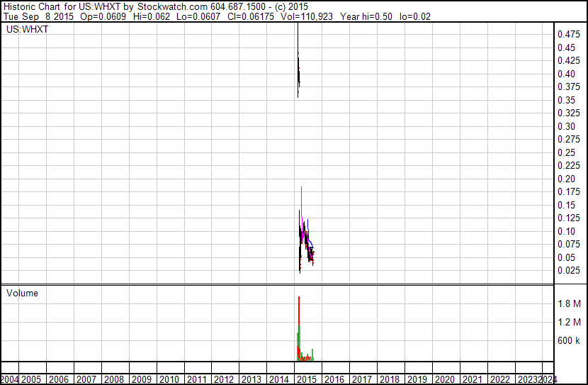Image resolution: width=588 pixels, height=385 pixels.
Task: Select the 0.075 price axis label
Action: coord(568,245)
